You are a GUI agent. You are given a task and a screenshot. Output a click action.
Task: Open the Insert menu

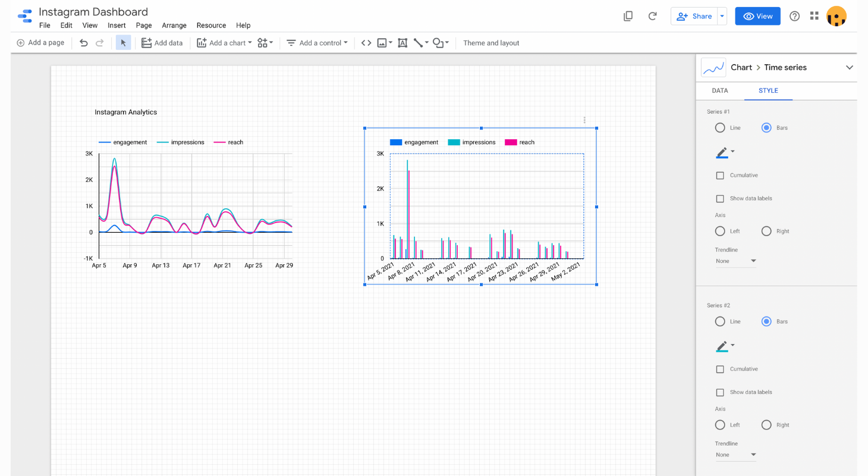point(117,26)
